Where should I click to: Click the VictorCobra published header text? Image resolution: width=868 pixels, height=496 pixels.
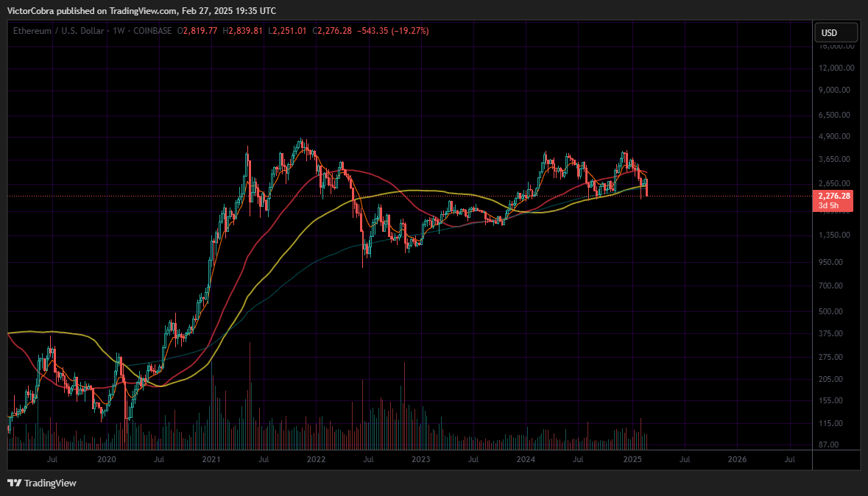tap(141, 11)
